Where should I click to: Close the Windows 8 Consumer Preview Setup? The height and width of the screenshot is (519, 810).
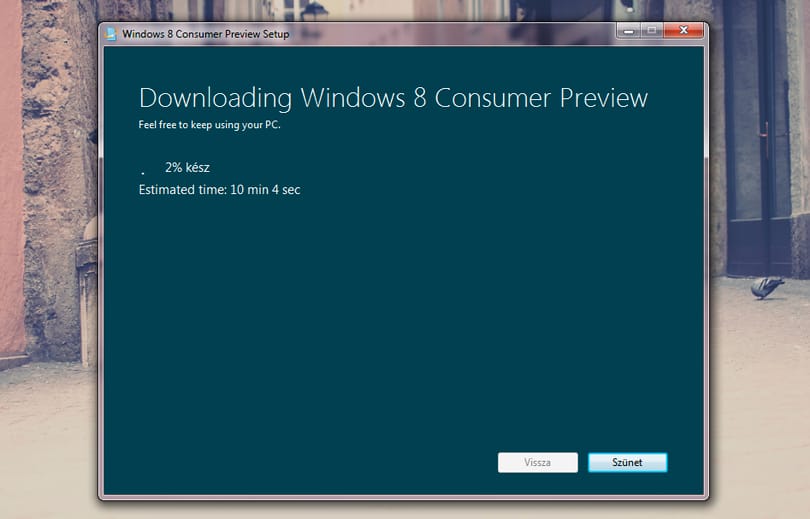point(683,31)
